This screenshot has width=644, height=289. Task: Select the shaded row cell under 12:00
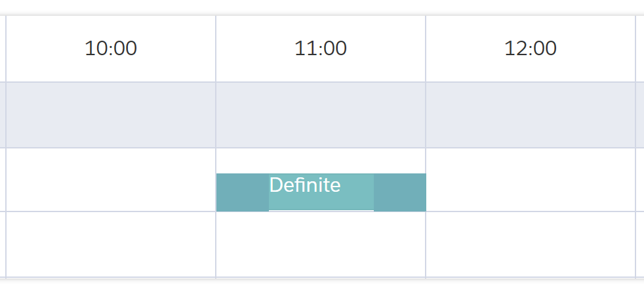tap(531, 115)
